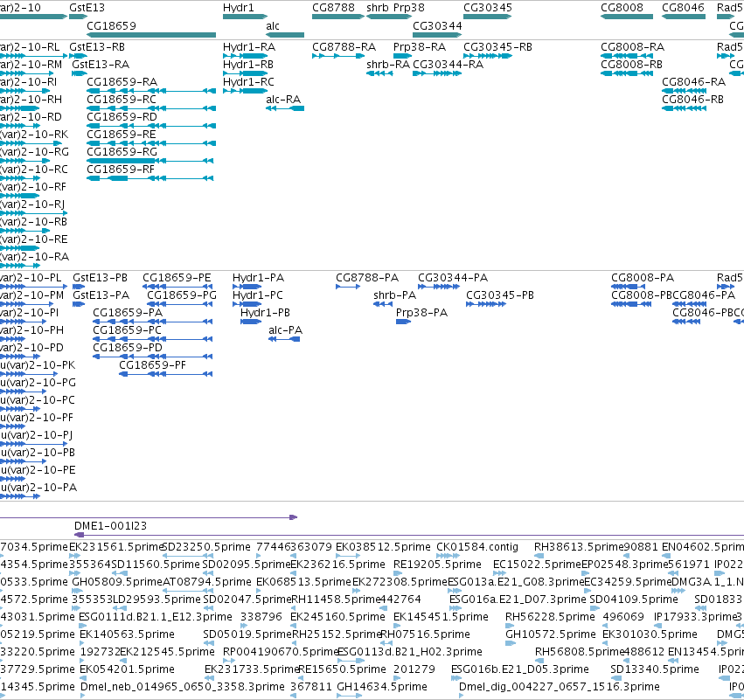Click the CG8008 gene arrow bar
This screenshot has height=700, width=744.
(627, 17)
